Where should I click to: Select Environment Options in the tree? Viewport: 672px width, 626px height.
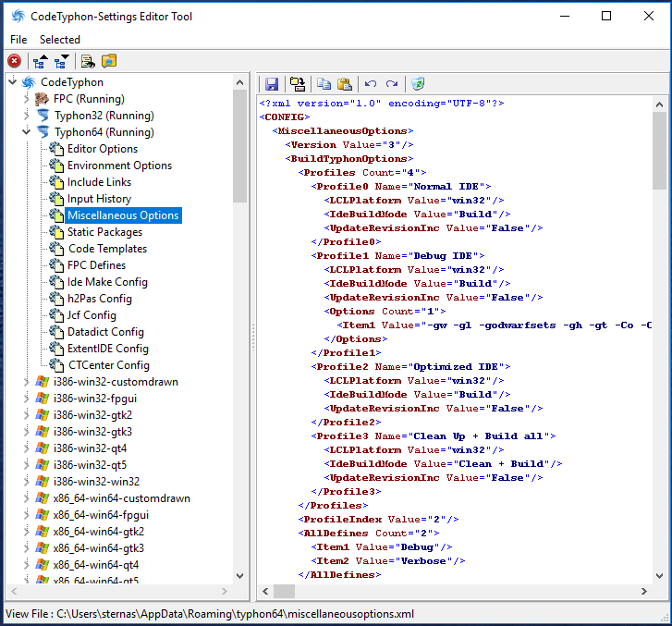pos(119,166)
